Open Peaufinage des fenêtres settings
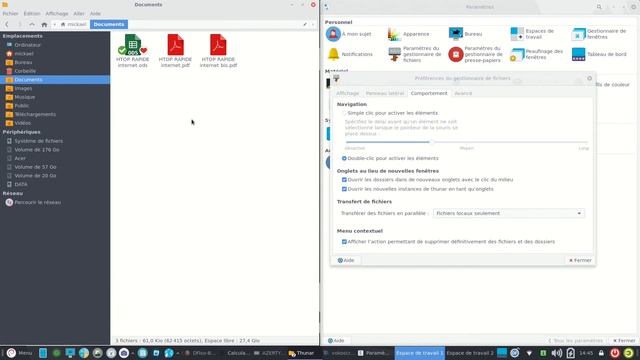The image size is (640, 360). pos(537,54)
